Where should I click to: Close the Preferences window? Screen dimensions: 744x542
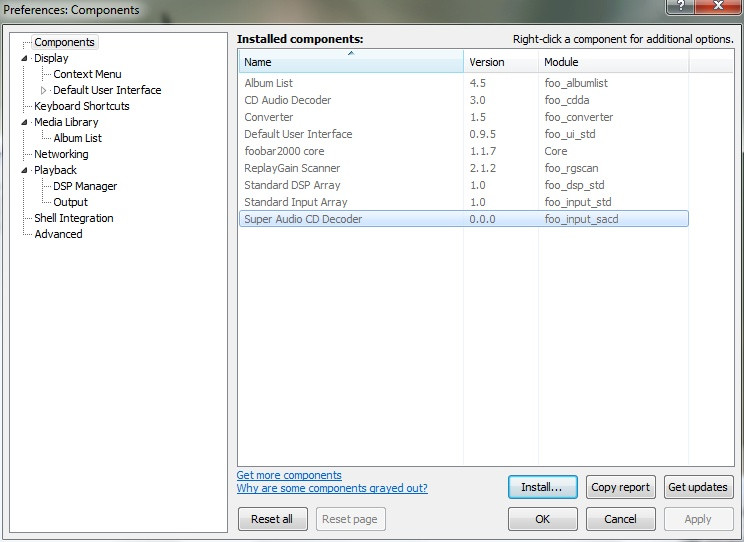pos(718,6)
